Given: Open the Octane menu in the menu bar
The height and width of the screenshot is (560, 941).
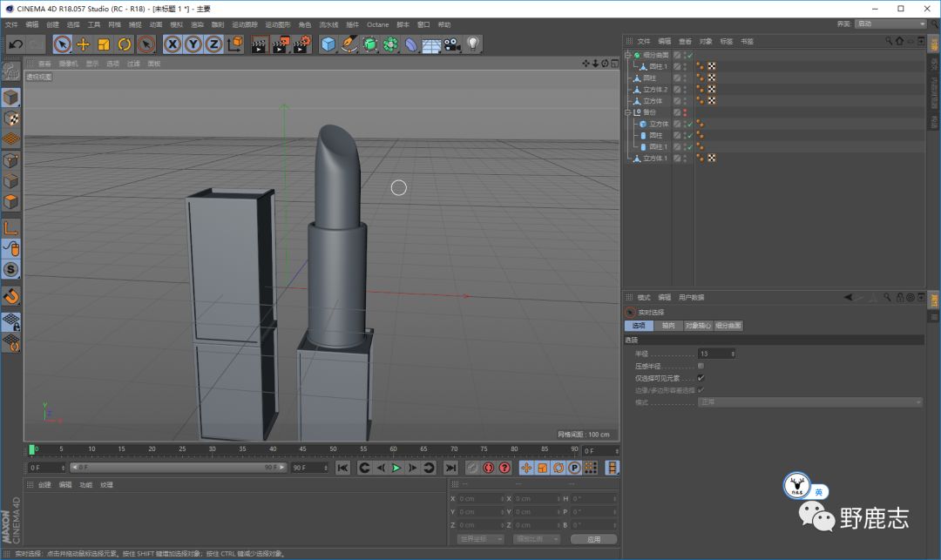Looking at the screenshot, I should (377, 24).
